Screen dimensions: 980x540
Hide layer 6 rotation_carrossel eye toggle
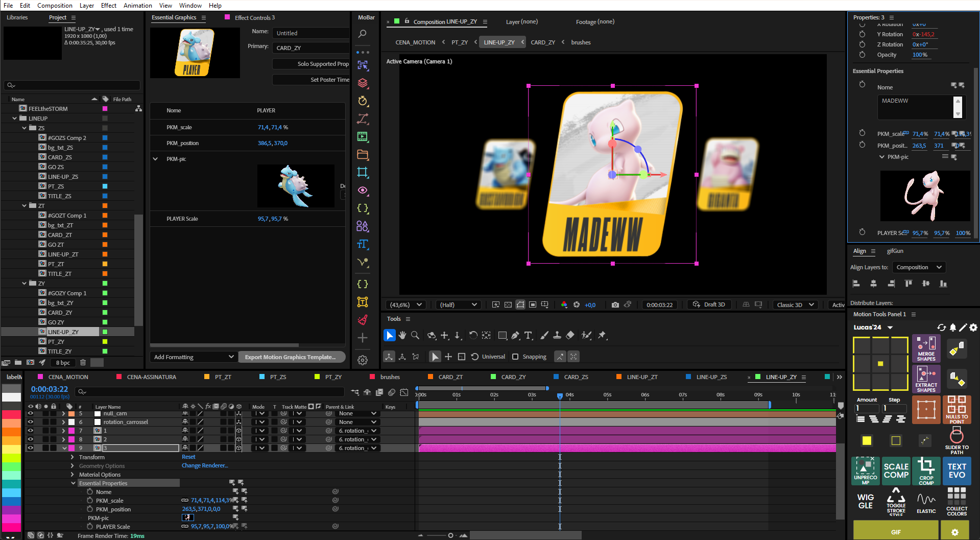30,422
